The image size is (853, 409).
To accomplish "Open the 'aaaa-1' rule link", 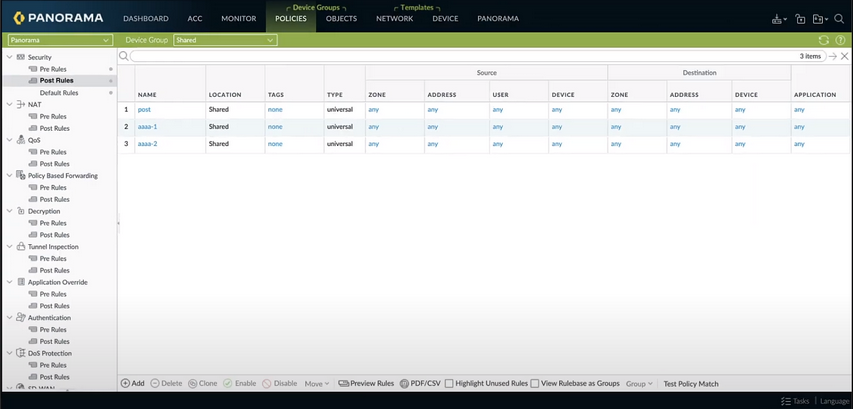I will pyautogui.click(x=147, y=127).
